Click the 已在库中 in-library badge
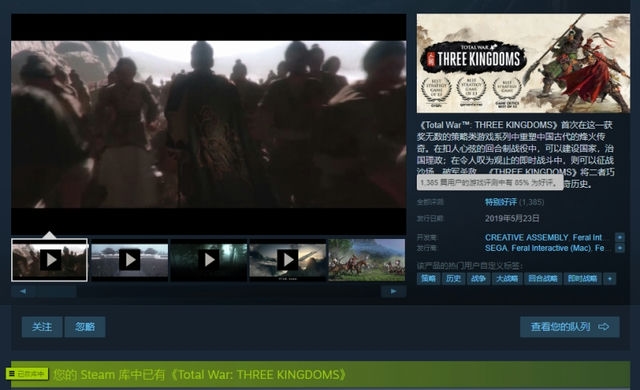This screenshot has width=640, height=390. click(x=27, y=374)
